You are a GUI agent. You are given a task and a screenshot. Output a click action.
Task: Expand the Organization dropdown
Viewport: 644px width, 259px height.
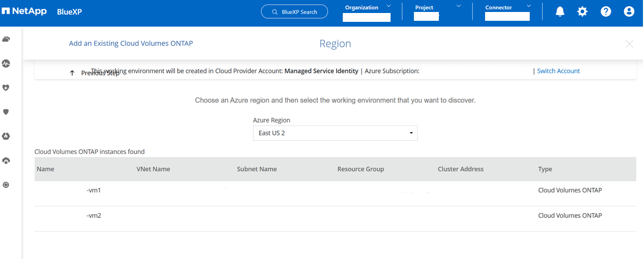[x=367, y=8]
